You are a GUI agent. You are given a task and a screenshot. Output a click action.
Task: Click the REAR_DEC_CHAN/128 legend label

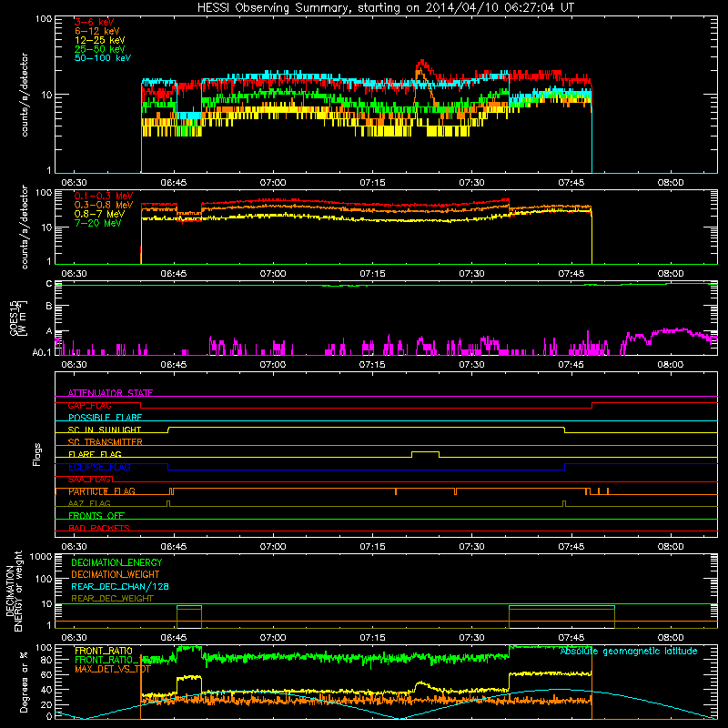pos(120,586)
